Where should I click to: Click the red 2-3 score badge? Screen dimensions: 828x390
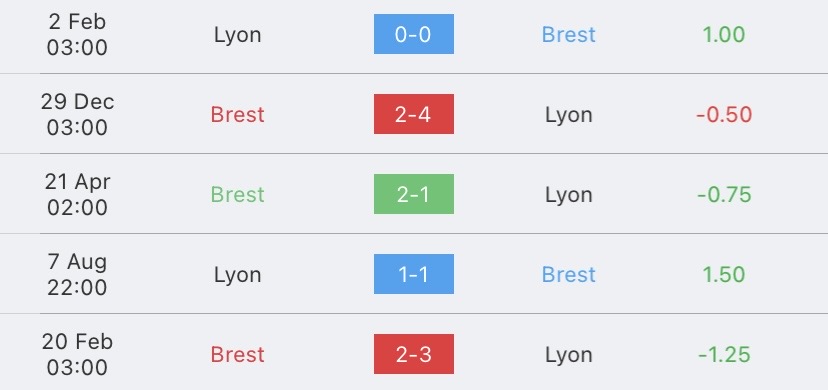click(x=413, y=354)
